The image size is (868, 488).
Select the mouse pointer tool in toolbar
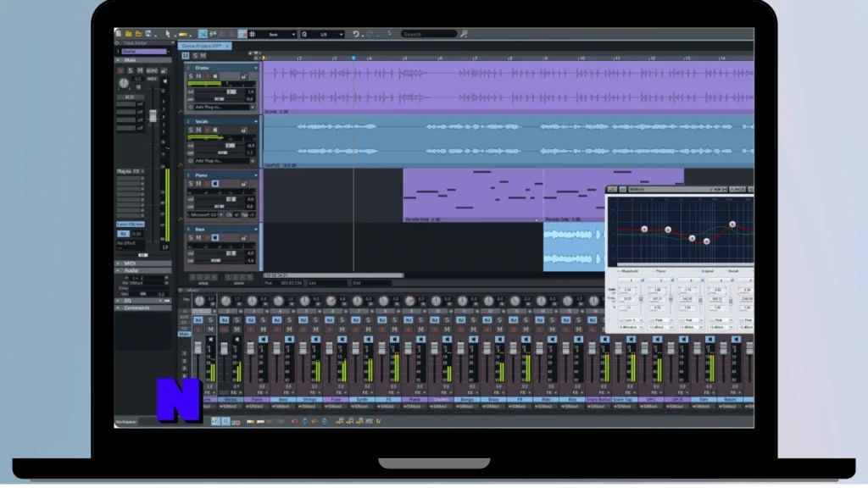point(168,34)
